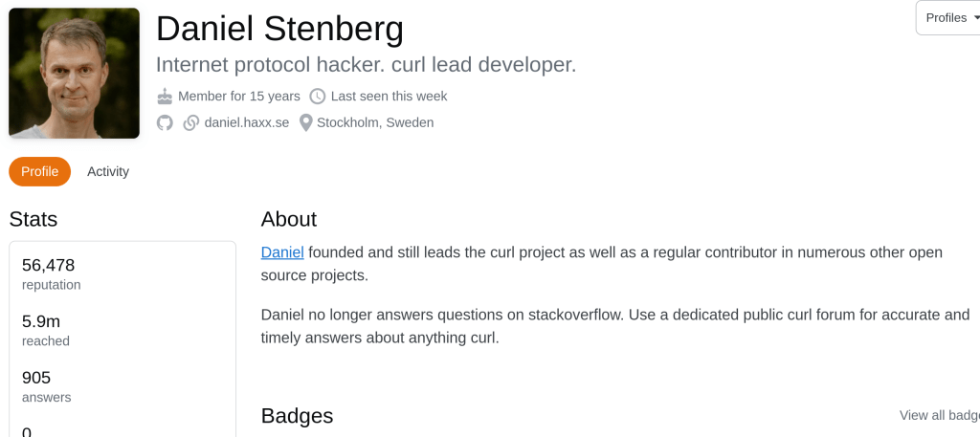This screenshot has height=437, width=980.
Task: Click the location pin icon
Action: [306, 122]
